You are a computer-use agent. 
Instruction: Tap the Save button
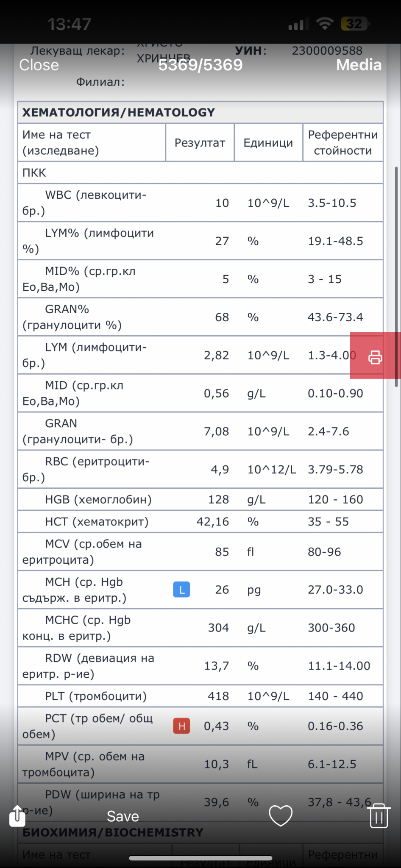pyautogui.click(x=123, y=816)
